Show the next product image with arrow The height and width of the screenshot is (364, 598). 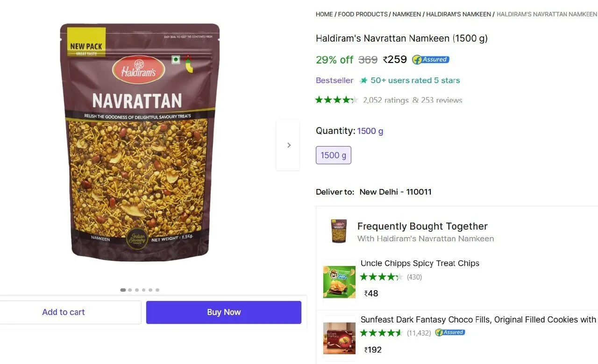point(288,145)
